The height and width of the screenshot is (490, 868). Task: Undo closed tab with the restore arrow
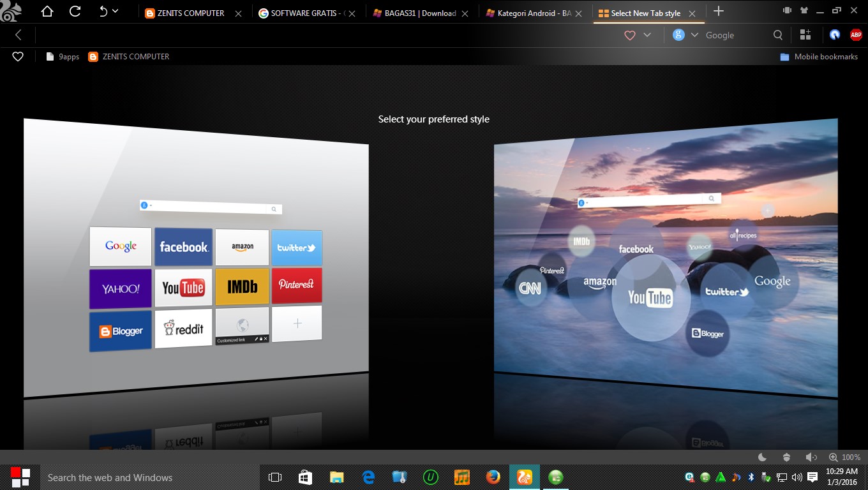(103, 11)
